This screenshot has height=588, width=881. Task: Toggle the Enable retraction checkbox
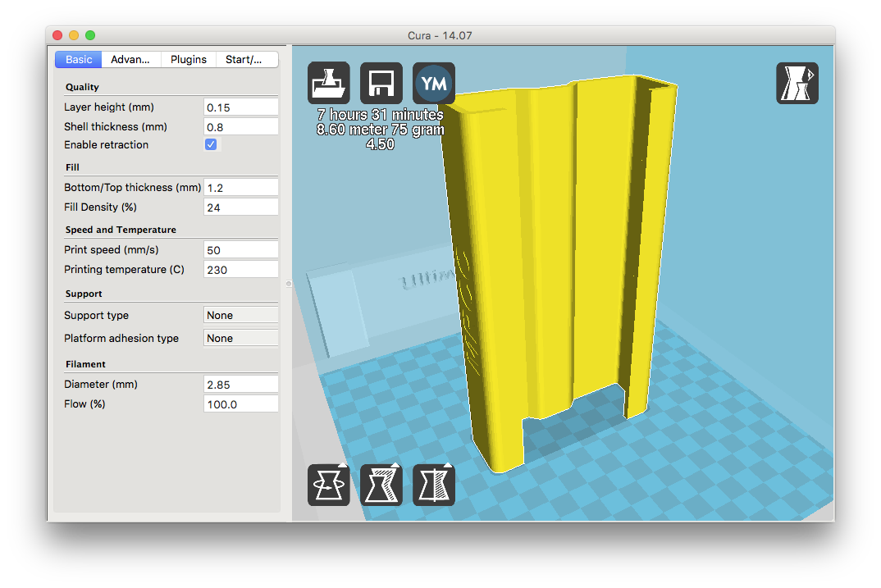211,145
